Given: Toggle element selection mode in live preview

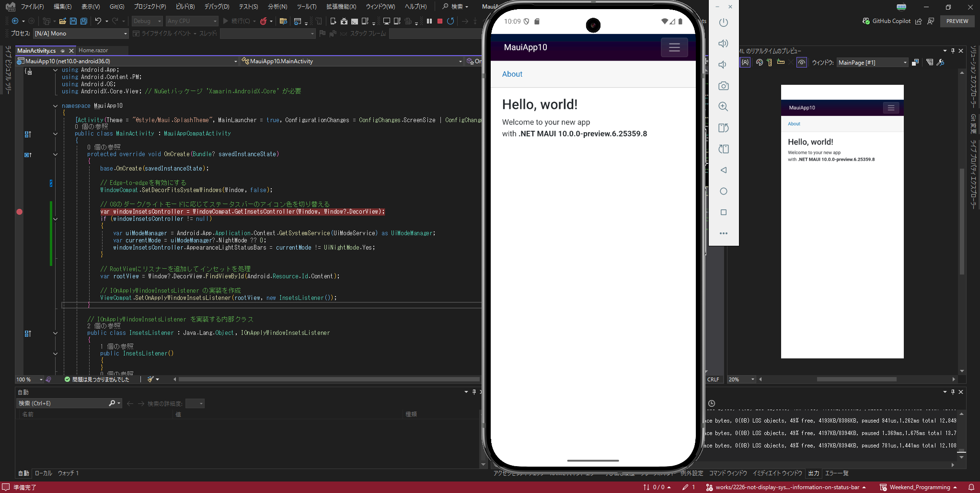Looking at the screenshot, I should coord(745,62).
